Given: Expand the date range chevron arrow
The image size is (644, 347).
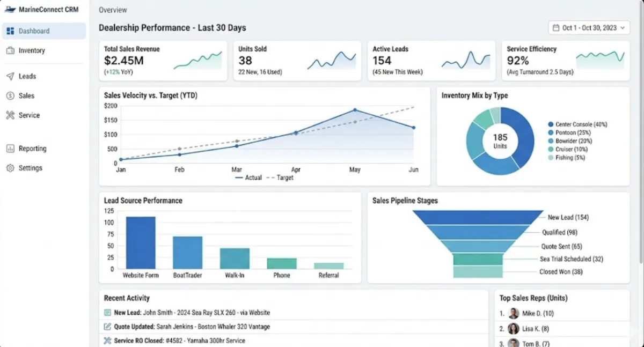Looking at the screenshot, I should pos(623,27).
